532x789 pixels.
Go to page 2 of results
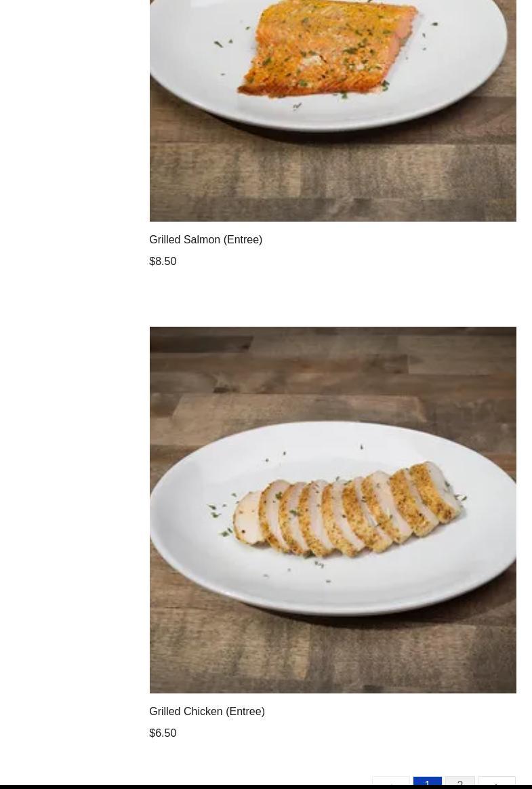[x=460, y=782]
